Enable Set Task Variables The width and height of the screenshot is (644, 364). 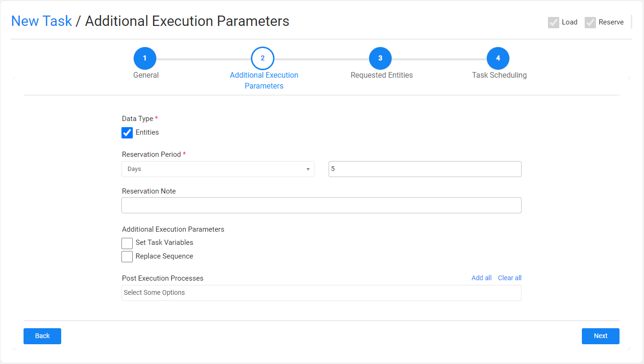[x=127, y=243]
